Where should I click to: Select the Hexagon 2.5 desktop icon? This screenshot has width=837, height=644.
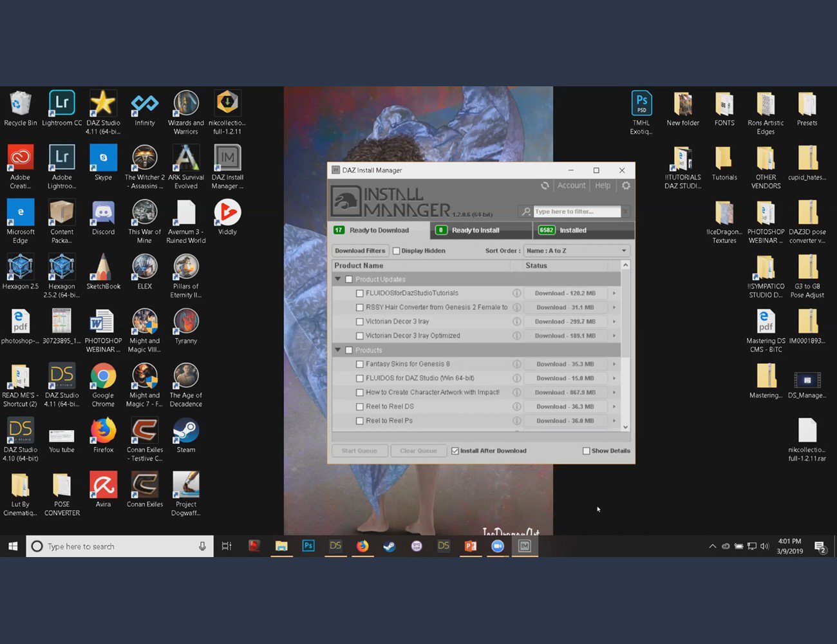click(x=21, y=272)
